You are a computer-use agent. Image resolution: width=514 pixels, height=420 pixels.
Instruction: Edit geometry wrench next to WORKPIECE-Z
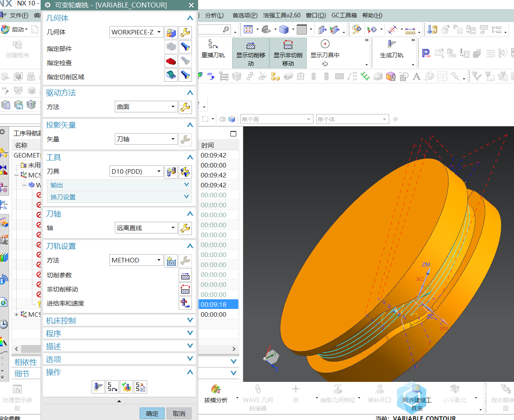point(185,32)
